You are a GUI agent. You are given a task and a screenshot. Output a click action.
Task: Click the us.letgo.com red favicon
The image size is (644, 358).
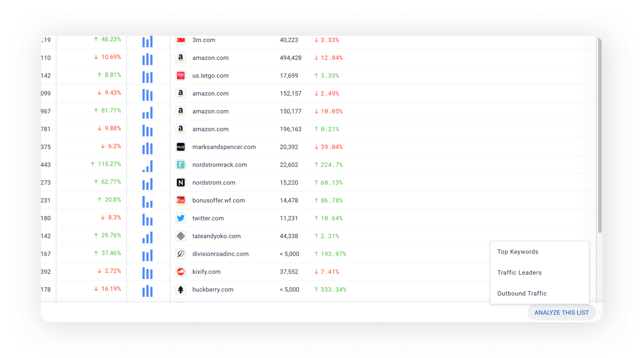click(x=180, y=76)
